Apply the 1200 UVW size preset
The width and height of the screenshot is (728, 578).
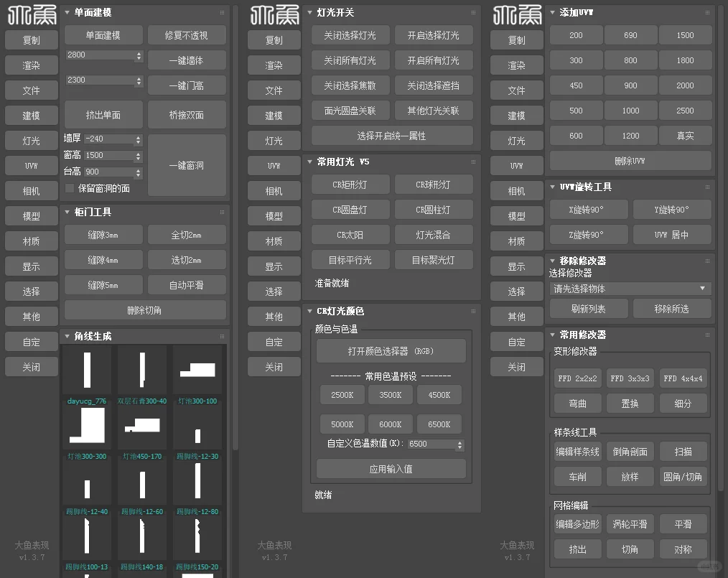coord(630,136)
